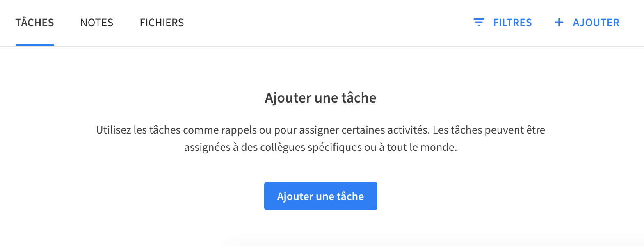644x246 pixels.
Task: Click the description paragraph about tâches
Action: tap(321, 139)
